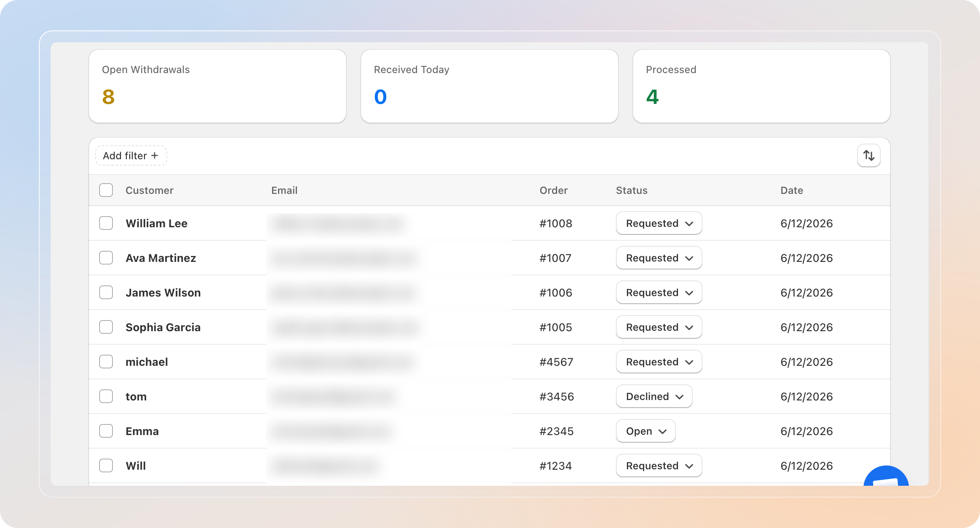The height and width of the screenshot is (528, 980).
Task: Click customer name tom
Action: [x=136, y=397]
